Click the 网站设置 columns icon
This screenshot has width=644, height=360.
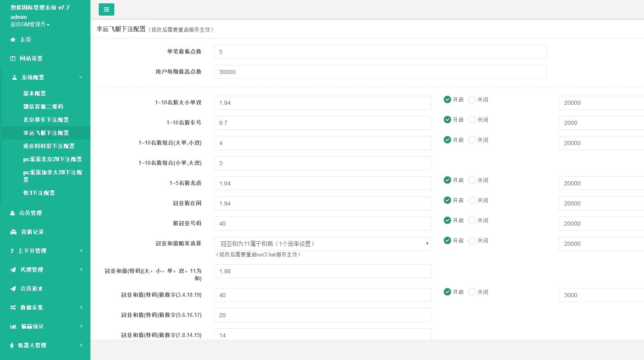point(13,59)
